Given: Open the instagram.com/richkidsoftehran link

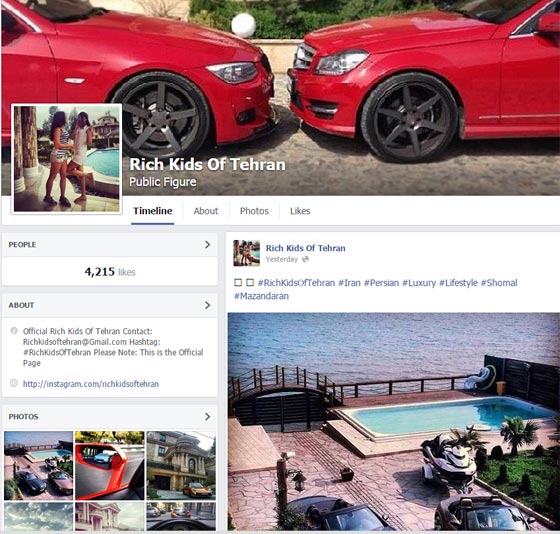Looking at the screenshot, I should click(91, 384).
